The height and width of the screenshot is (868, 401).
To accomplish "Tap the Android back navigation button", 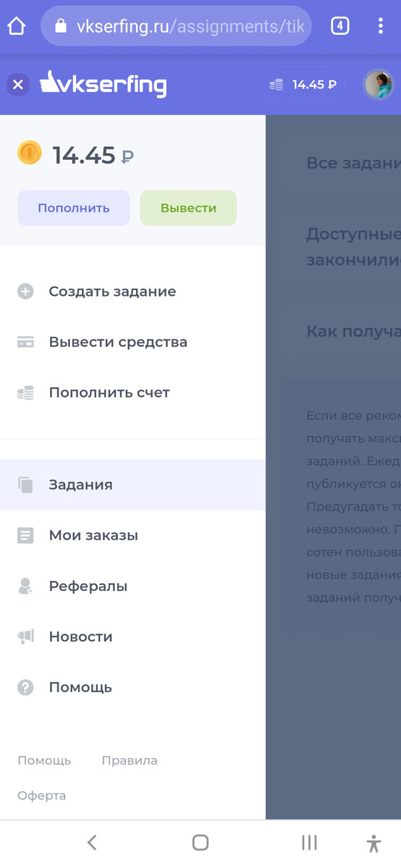I will pyautogui.click(x=92, y=842).
